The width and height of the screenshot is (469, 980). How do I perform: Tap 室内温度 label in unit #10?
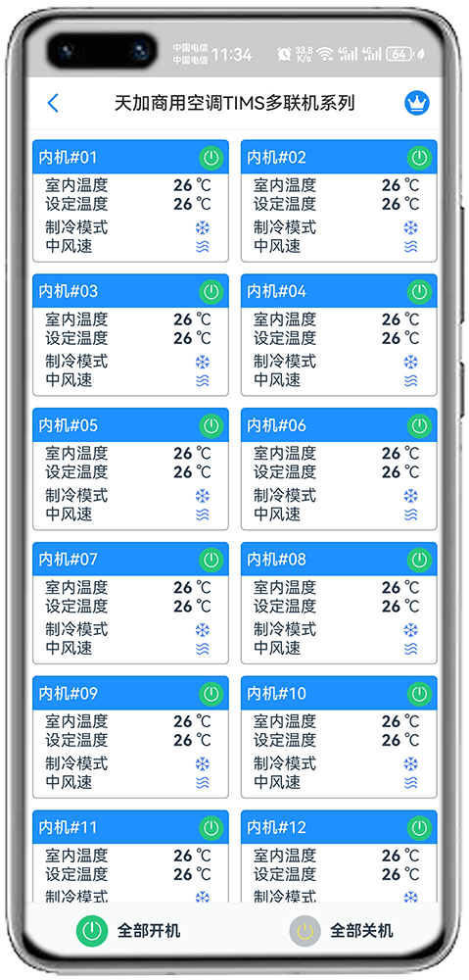285,721
